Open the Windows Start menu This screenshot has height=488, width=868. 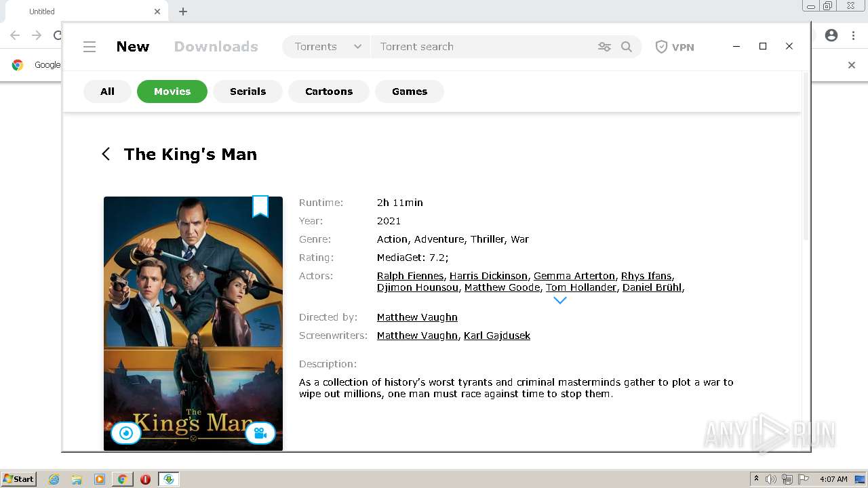[x=19, y=479]
